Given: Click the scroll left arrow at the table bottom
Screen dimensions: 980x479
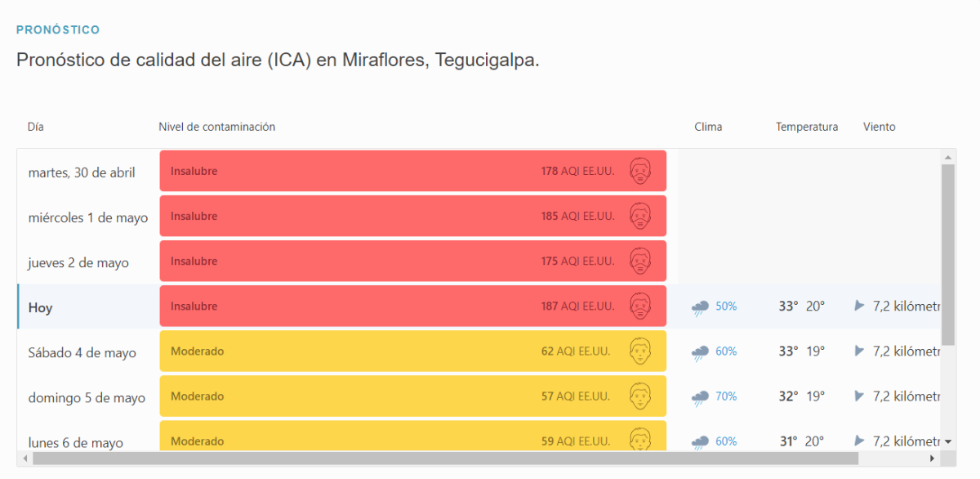Looking at the screenshot, I should pyautogui.click(x=25, y=459).
